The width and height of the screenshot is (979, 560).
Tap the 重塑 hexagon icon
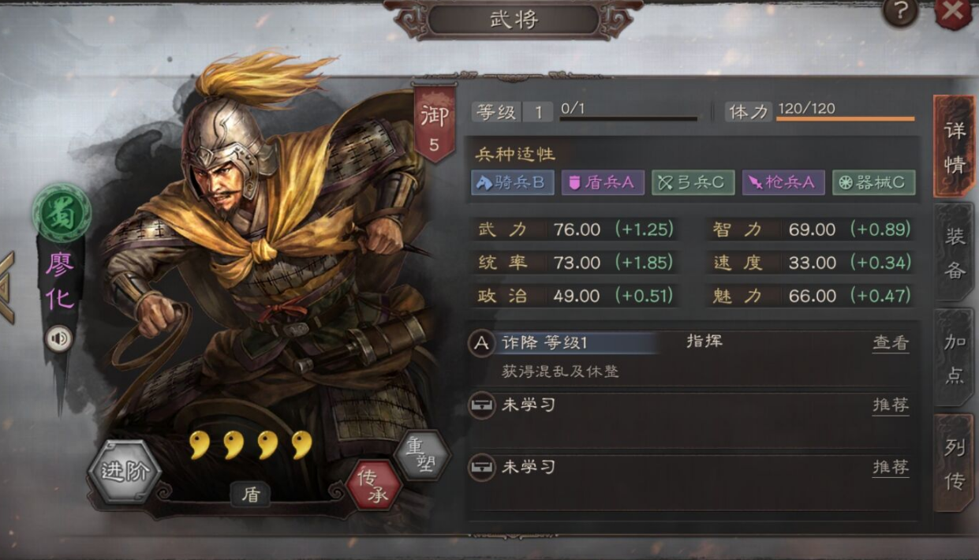point(422,454)
